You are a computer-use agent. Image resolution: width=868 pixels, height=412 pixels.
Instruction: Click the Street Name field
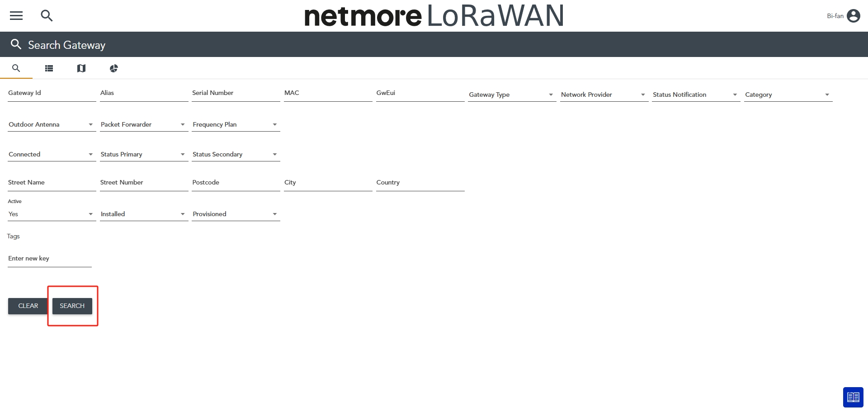[x=52, y=183]
